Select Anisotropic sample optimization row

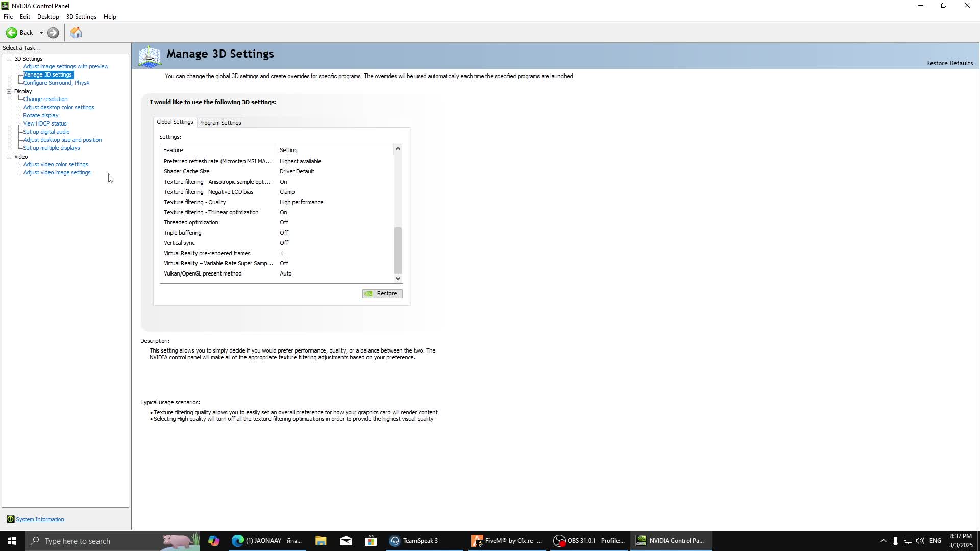point(277,182)
